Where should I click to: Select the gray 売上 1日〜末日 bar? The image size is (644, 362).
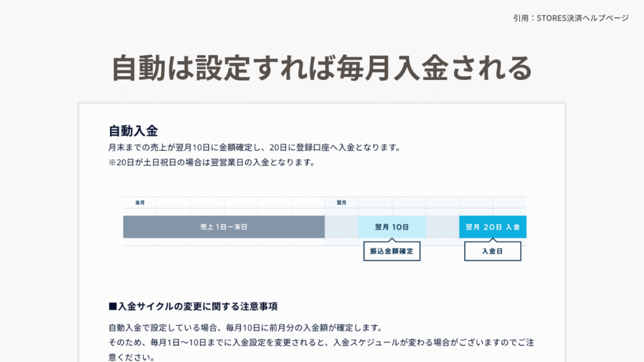click(223, 227)
